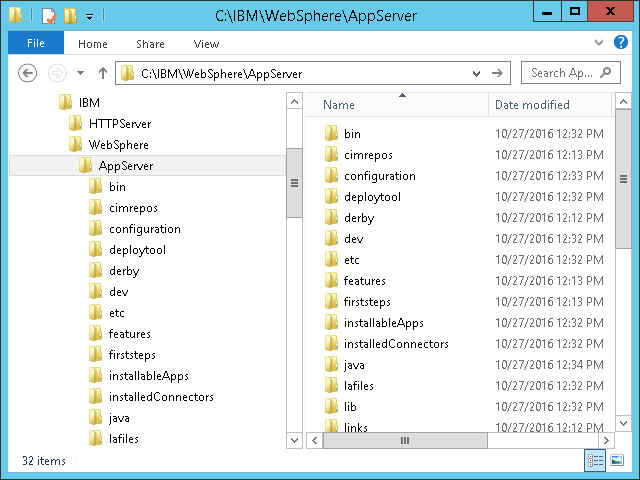Viewport: 640px width, 480px height.
Task: Open Help with the question mark icon
Action: (624, 43)
